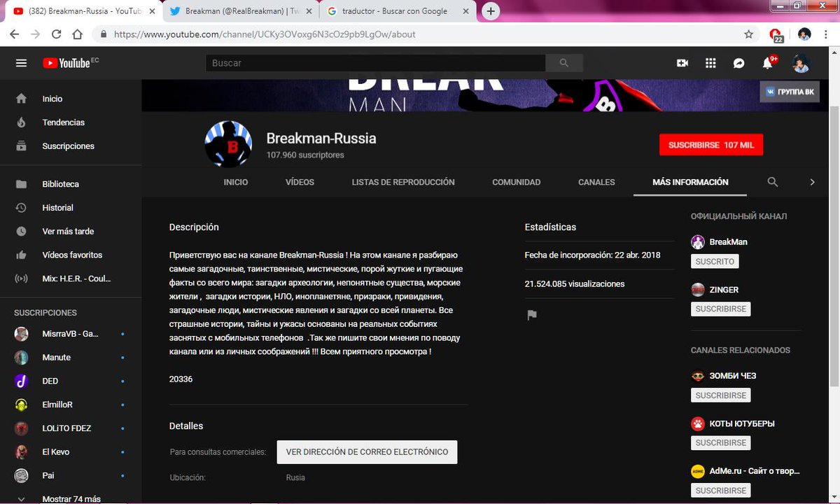This screenshot has width=840, height=504.
Task: Open MisrraVB subscription in sidebar
Action: pyautogui.click(x=71, y=334)
